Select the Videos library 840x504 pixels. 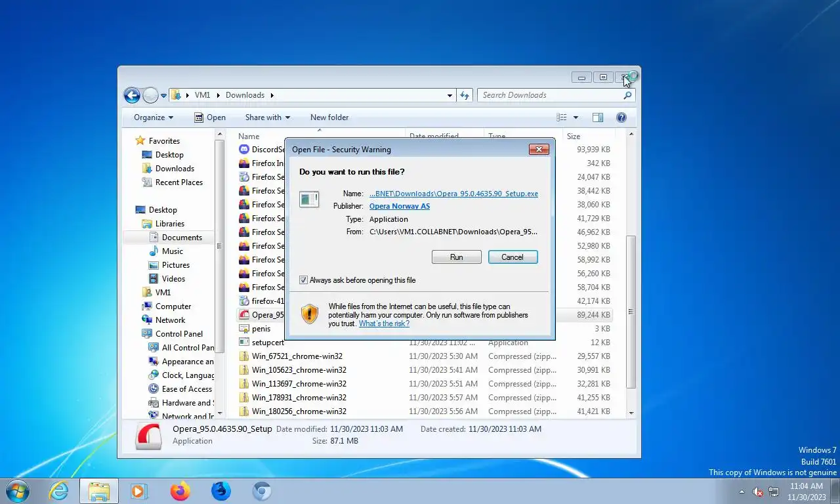click(x=173, y=279)
